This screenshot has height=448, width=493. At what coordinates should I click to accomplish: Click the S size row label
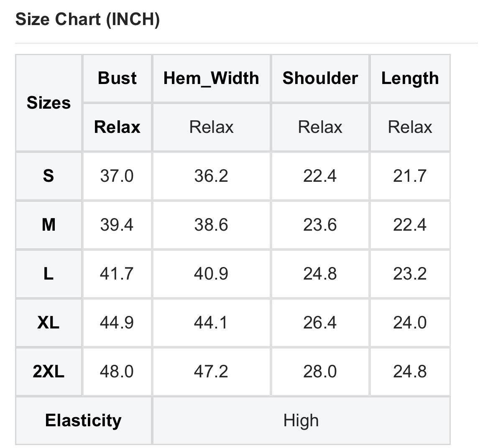(49, 176)
